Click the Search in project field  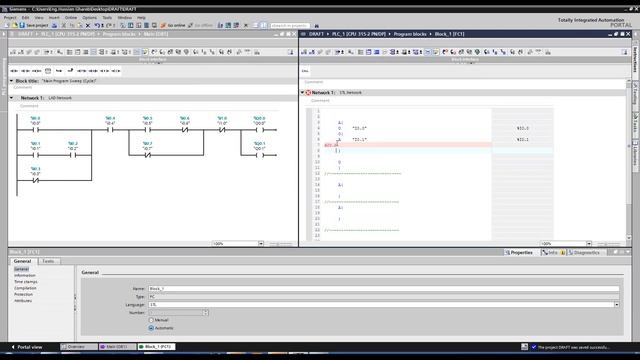point(290,26)
